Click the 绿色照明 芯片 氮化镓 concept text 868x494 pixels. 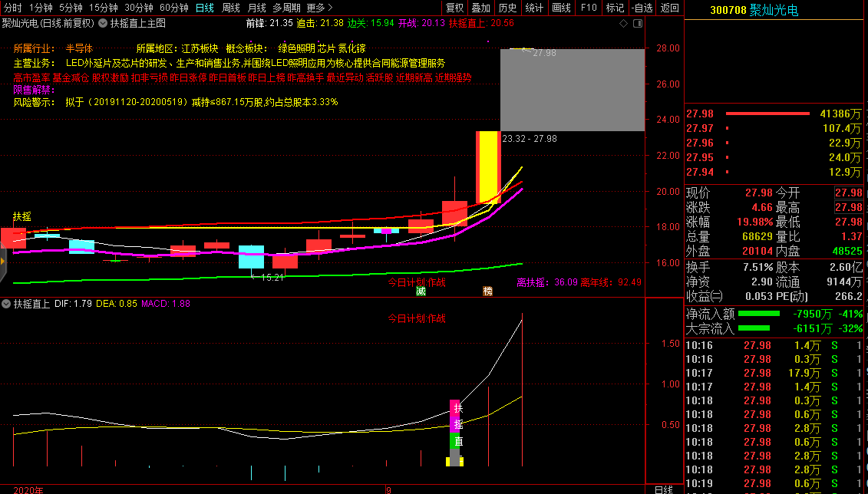coord(322,48)
